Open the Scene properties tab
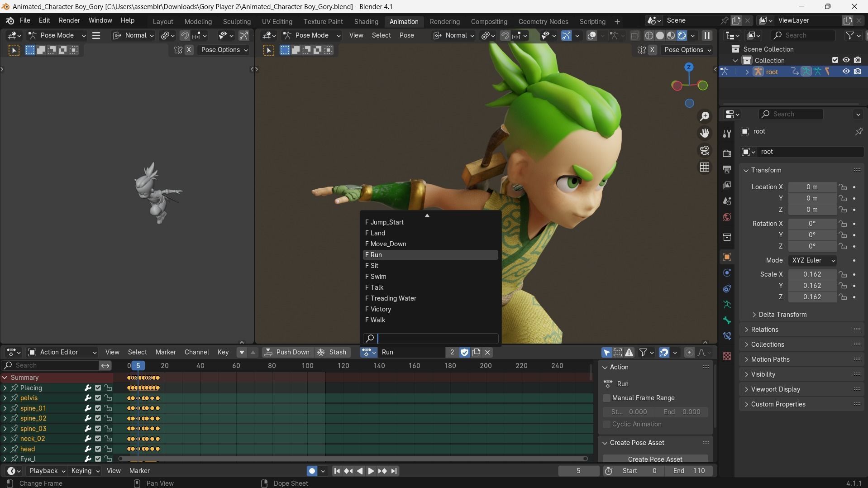Viewport: 868px width, 488px height. [727, 201]
